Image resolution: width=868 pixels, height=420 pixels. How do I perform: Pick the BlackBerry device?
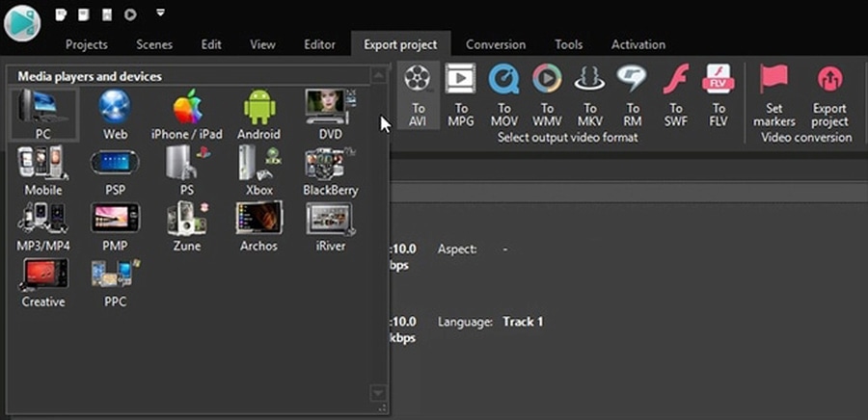click(x=331, y=171)
